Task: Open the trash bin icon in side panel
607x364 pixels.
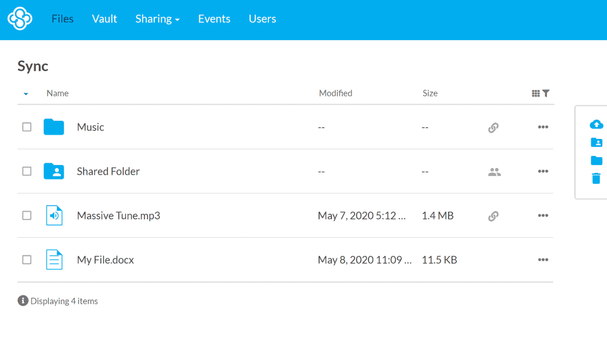Action: point(596,178)
